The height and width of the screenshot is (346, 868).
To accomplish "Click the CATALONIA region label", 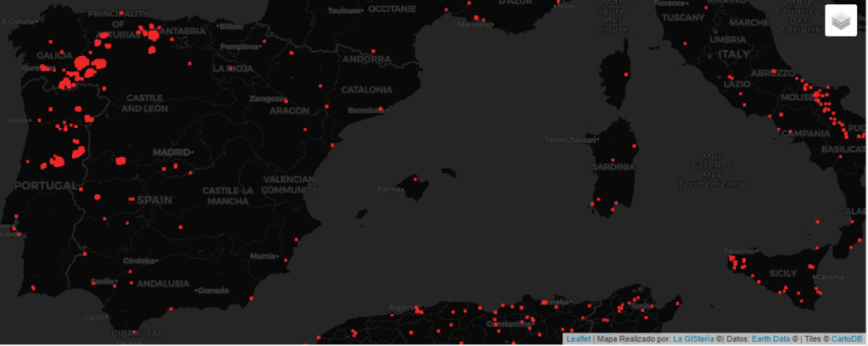I will point(366,90).
